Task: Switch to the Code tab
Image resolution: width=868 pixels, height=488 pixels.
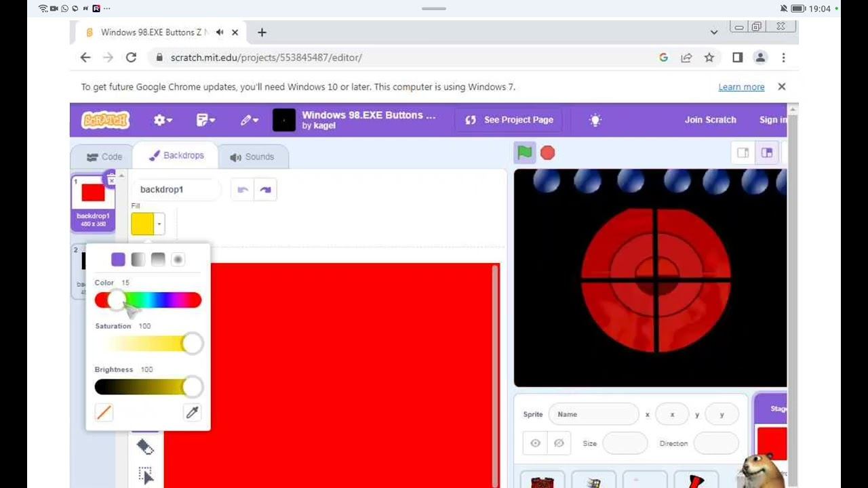Action: pos(104,157)
